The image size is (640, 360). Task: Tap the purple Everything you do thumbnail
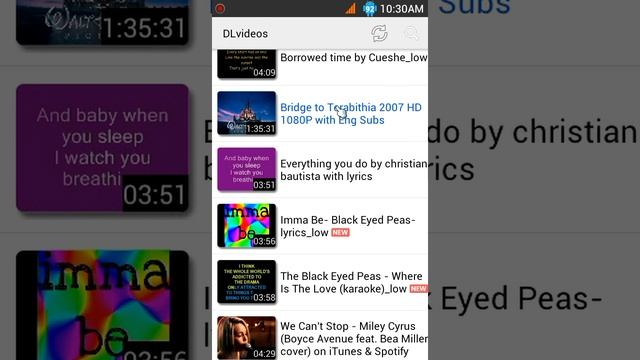click(x=247, y=169)
